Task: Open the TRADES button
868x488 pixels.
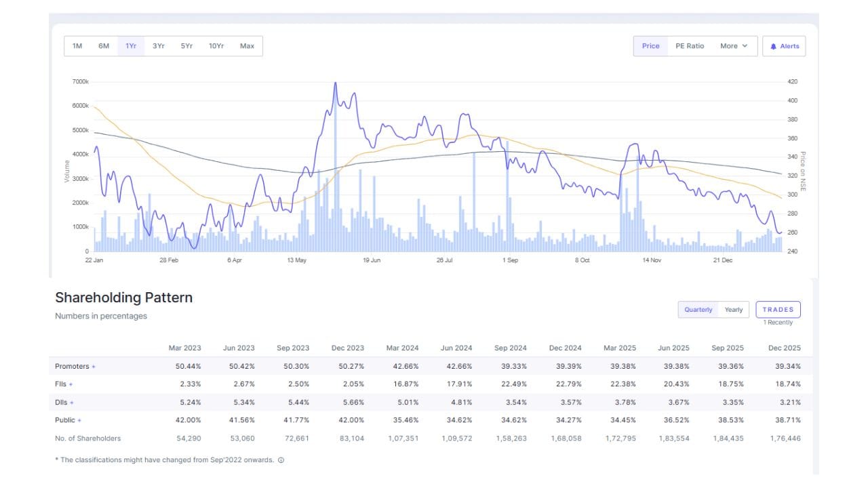Action: (778, 310)
